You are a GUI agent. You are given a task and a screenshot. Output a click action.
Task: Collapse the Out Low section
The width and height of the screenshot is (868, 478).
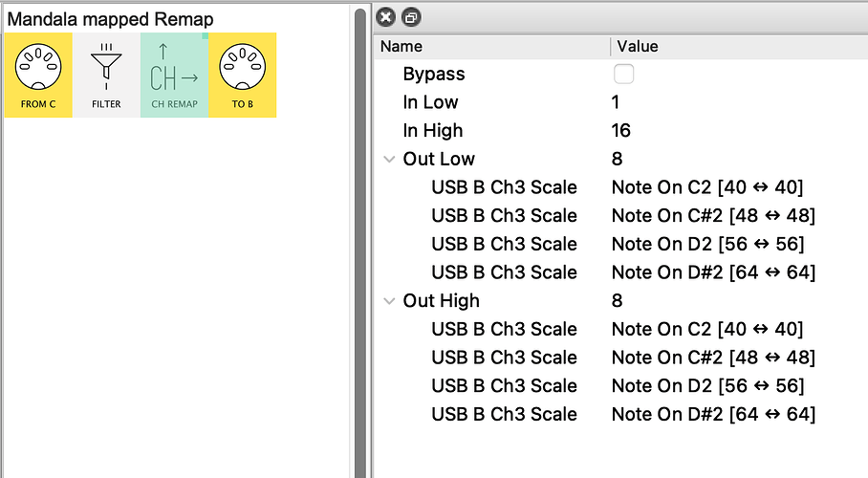click(x=389, y=160)
